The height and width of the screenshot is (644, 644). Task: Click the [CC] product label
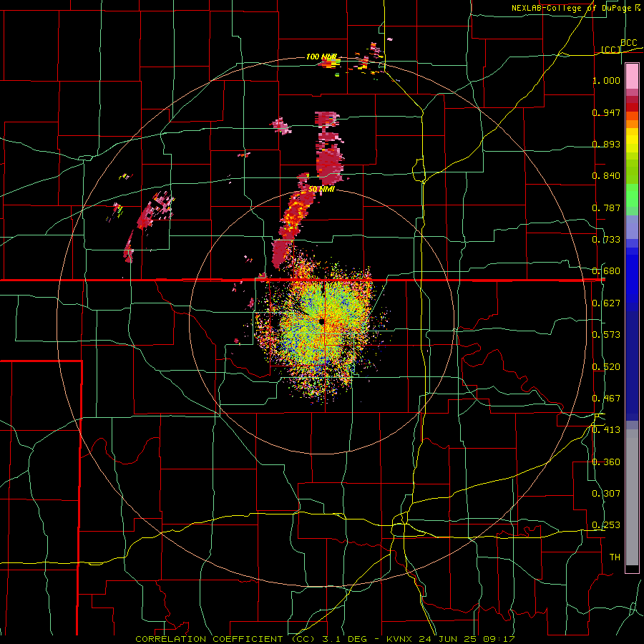[x=611, y=49]
